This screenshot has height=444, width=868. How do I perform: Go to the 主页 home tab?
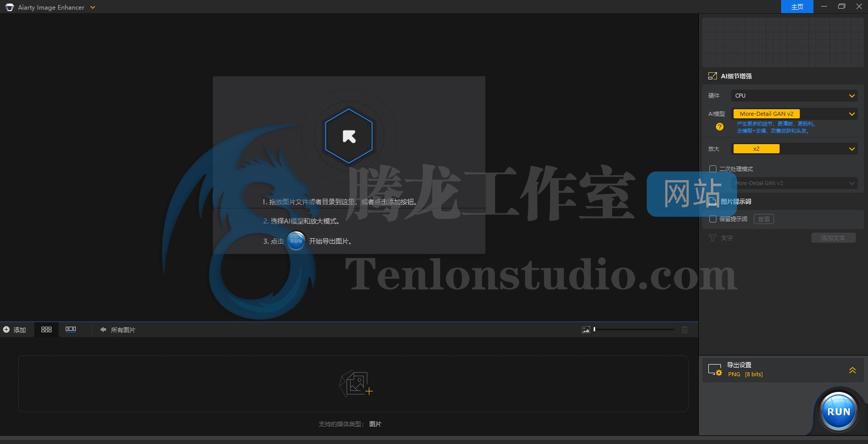(797, 7)
